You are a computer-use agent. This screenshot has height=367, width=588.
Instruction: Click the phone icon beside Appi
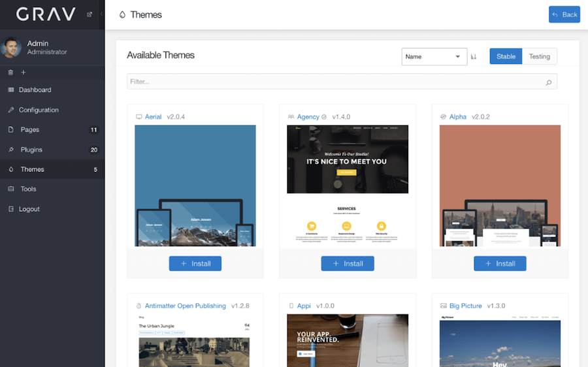291,306
